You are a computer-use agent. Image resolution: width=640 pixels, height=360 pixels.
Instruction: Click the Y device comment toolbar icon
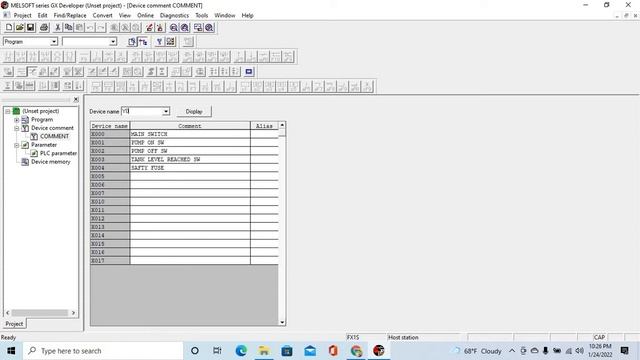click(160, 42)
